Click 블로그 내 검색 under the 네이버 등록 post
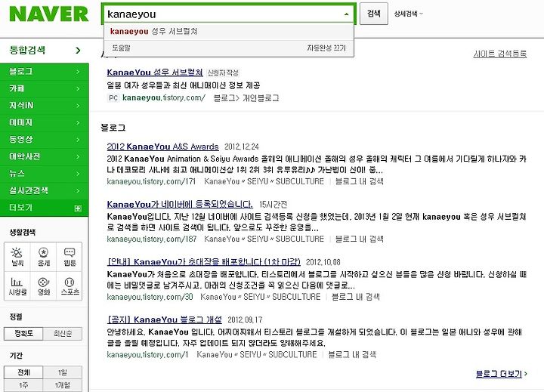Viewport: 544px width, 392px height. coord(360,239)
